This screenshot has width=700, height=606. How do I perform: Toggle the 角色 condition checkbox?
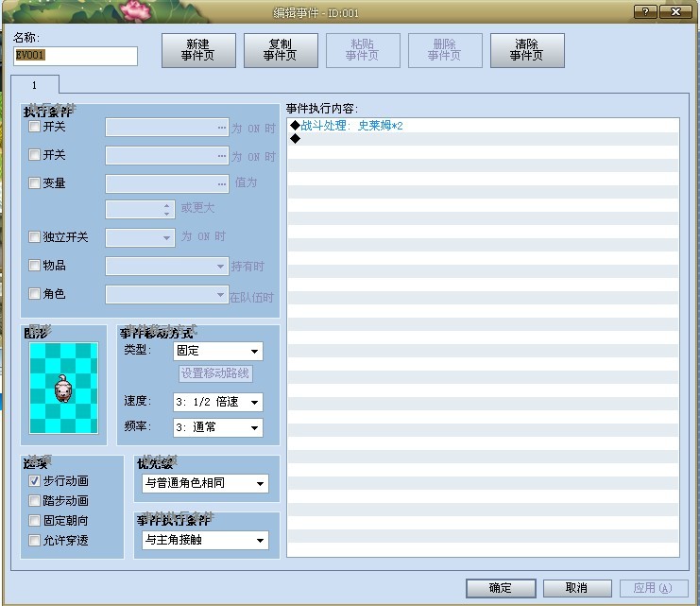click(34, 294)
